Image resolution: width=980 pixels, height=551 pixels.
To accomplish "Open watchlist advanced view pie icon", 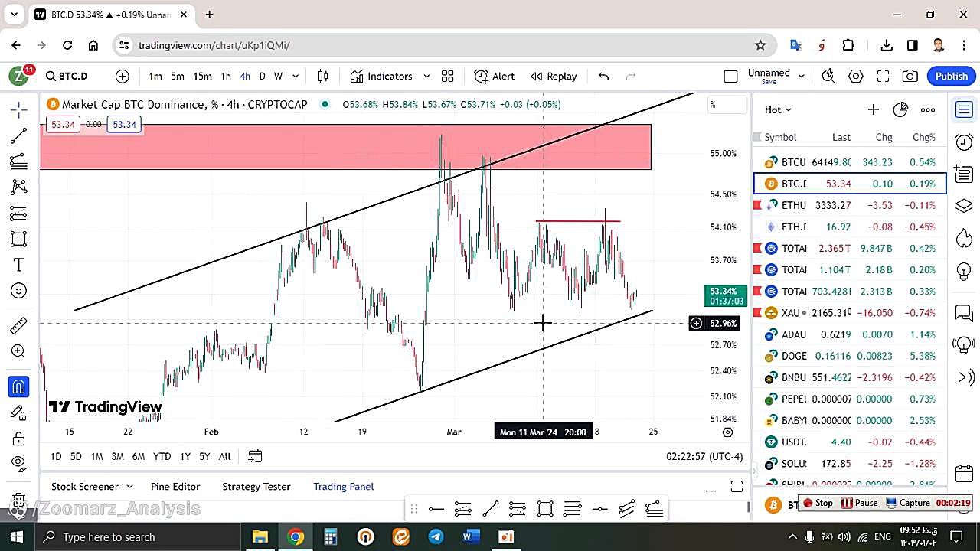I will 900,109.
